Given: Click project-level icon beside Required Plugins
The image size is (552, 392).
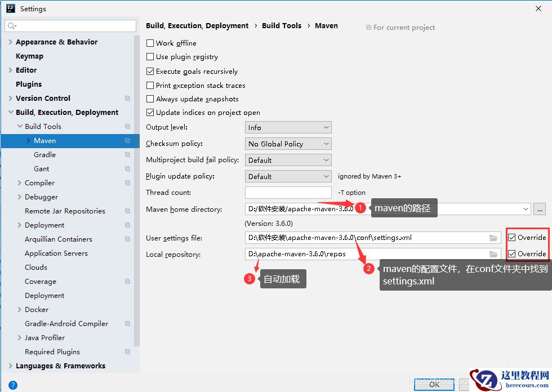Looking at the screenshot, I should (127, 351).
